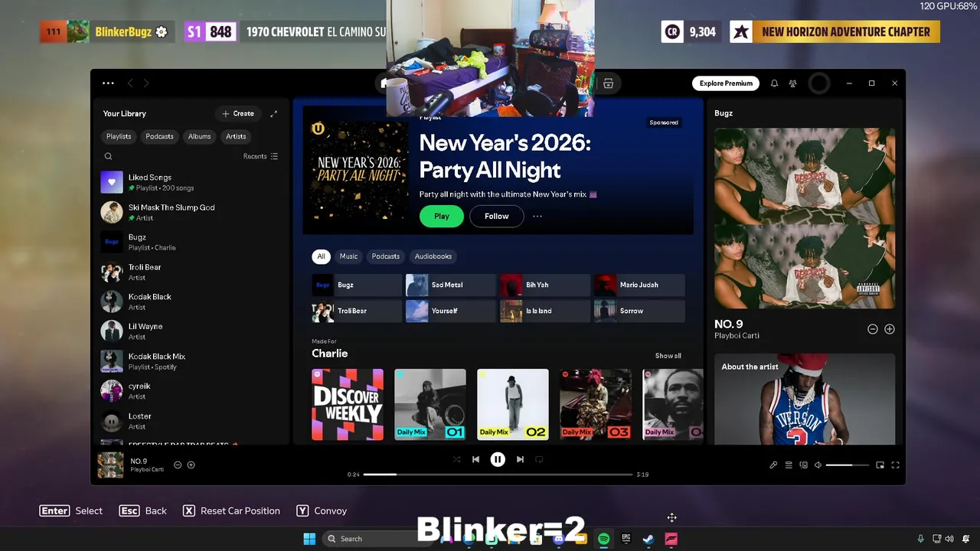Filter library by Podcasts

click(159, 136)
